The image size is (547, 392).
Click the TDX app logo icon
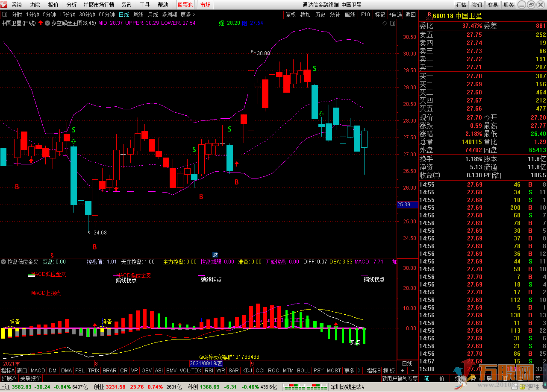(x=4, y=5)
